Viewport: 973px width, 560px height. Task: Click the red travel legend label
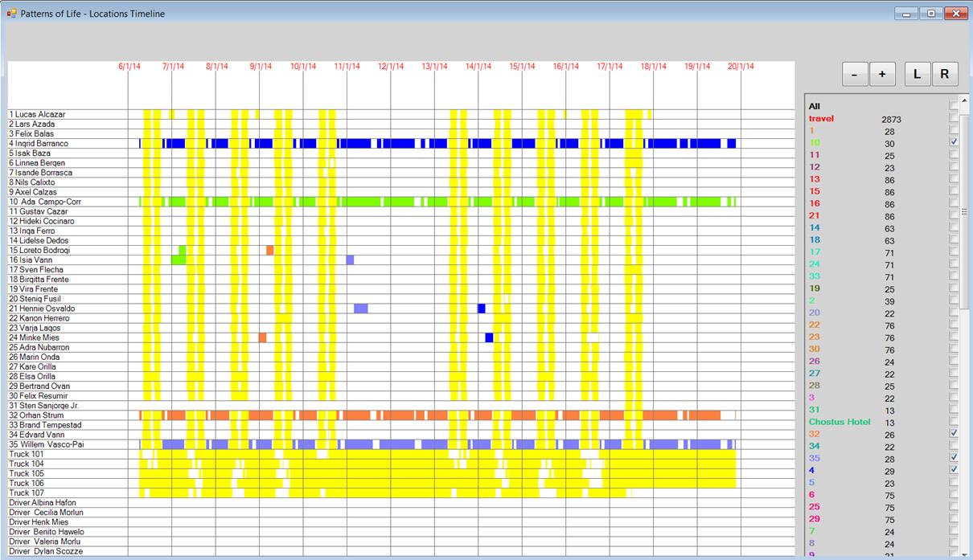(x=821, y=119)
